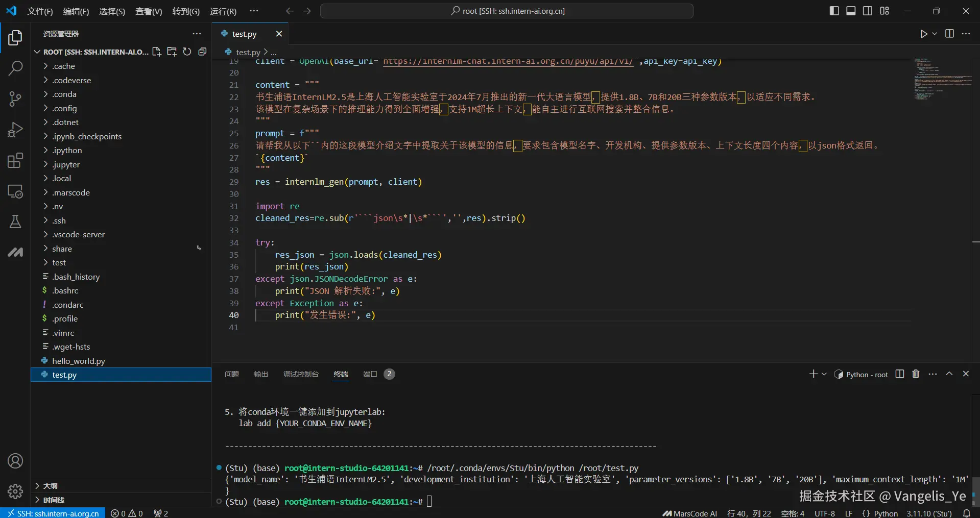
Task: Go forward in navigation history
Action: (x=307, y=11)
